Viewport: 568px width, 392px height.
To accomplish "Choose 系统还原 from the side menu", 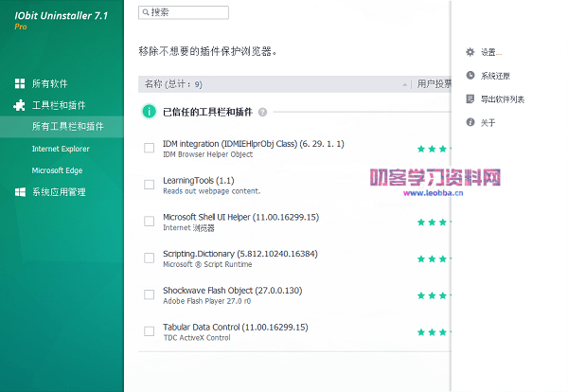I will click(x=495, y=76).
